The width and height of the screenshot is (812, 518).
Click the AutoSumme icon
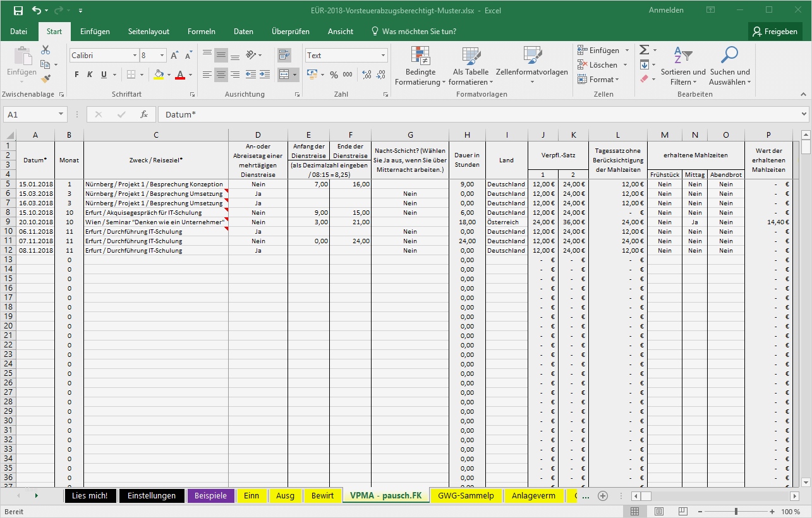coord(645,49)
